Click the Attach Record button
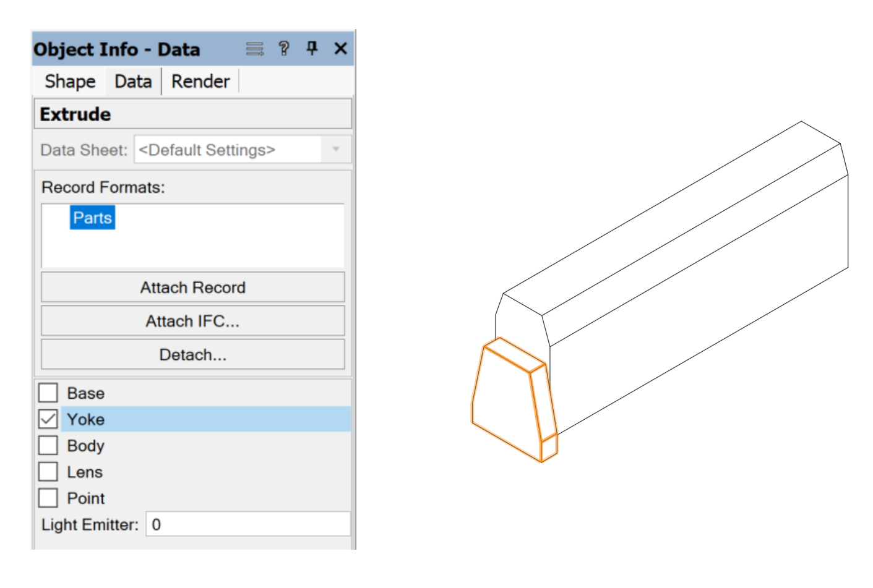 192,288
